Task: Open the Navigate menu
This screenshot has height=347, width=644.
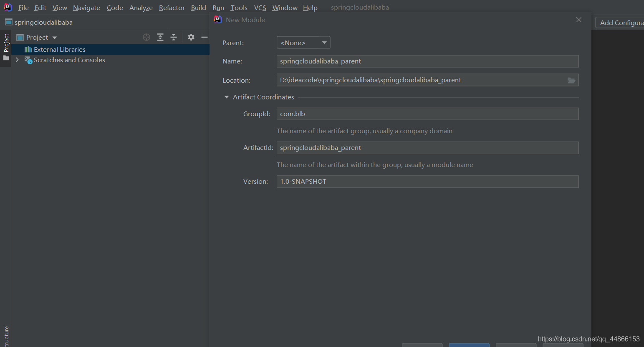Action: pos(86,8)
